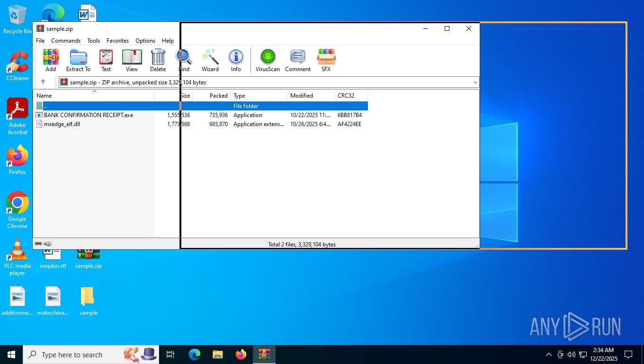Open the notification center icon

click(628, 354)
